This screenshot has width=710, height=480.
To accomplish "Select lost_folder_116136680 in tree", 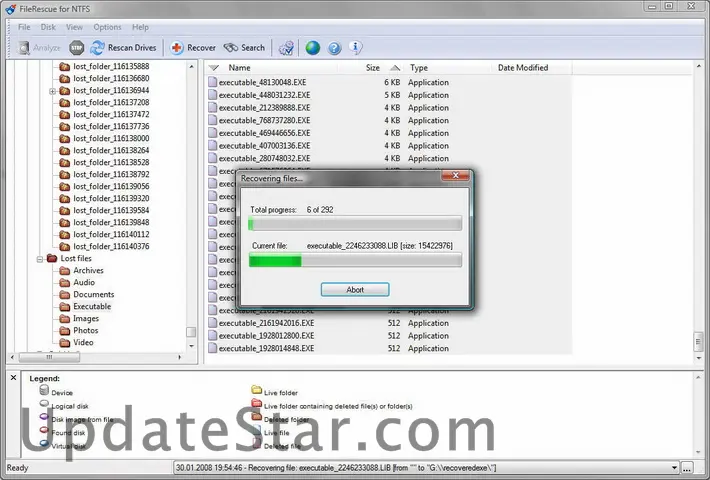I will [111, 78].
